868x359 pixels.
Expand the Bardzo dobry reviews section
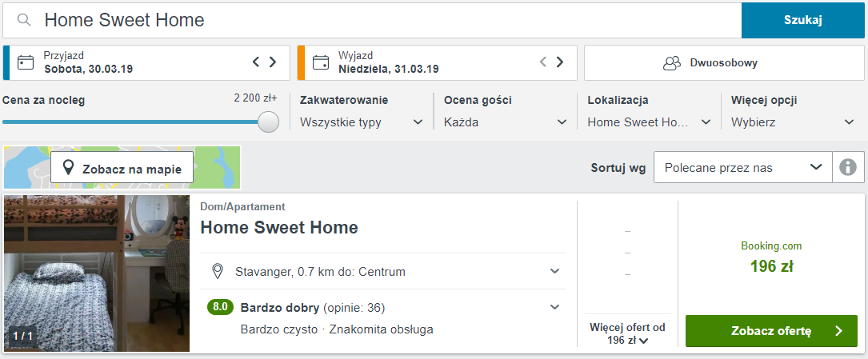pos(554,307)
